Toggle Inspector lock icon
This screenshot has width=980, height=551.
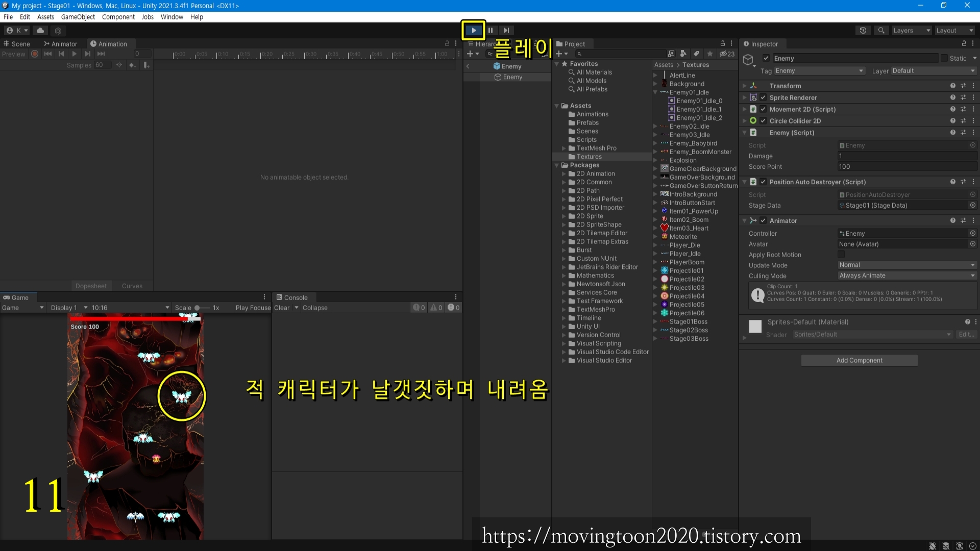point(964,44)
